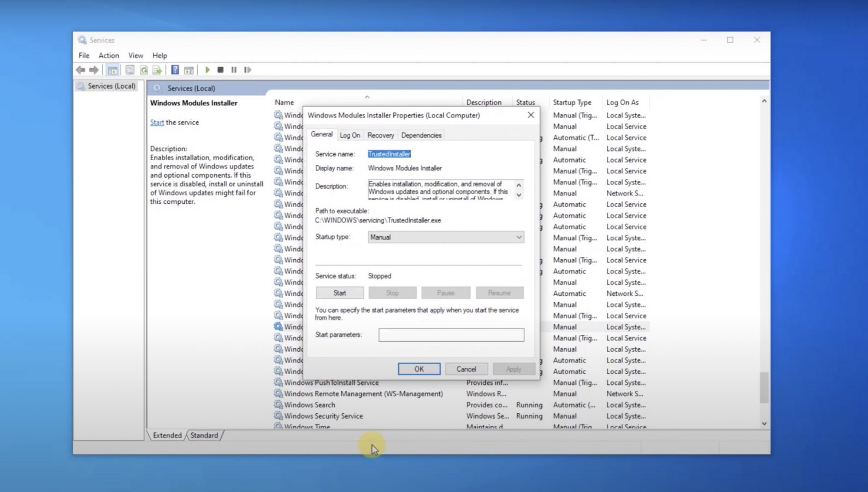Click the Stop Service square toolbar icon

tap(221, 70)
